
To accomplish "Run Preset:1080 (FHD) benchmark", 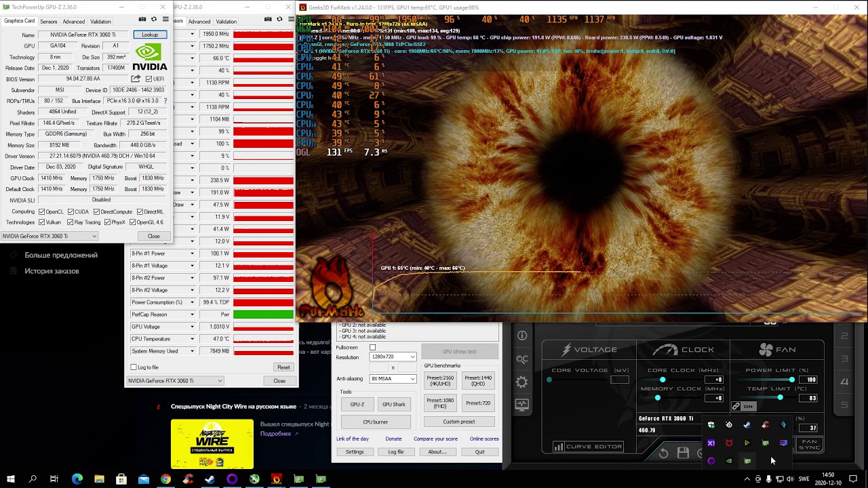I will [440, 403].
